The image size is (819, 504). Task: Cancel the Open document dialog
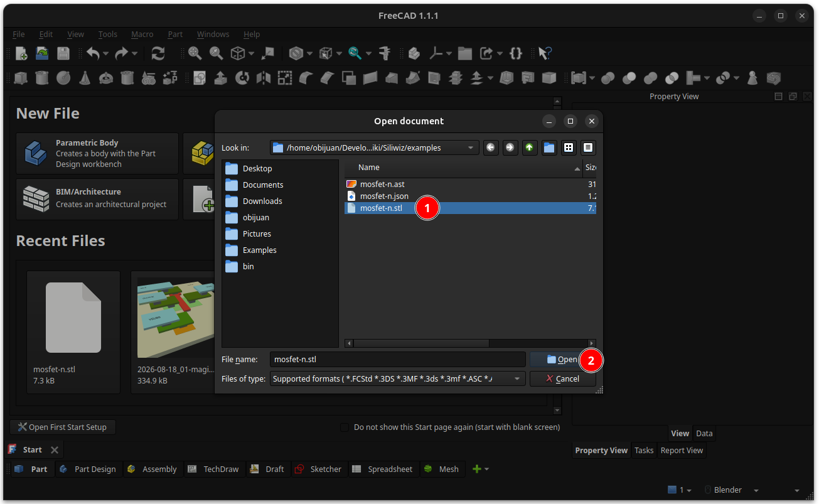[562, 379]
